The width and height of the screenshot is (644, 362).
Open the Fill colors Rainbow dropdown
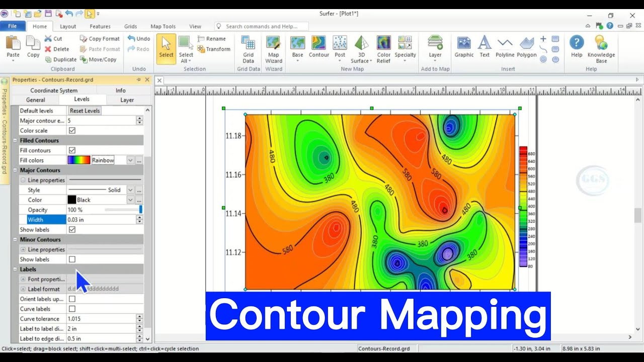pos(130,160)
